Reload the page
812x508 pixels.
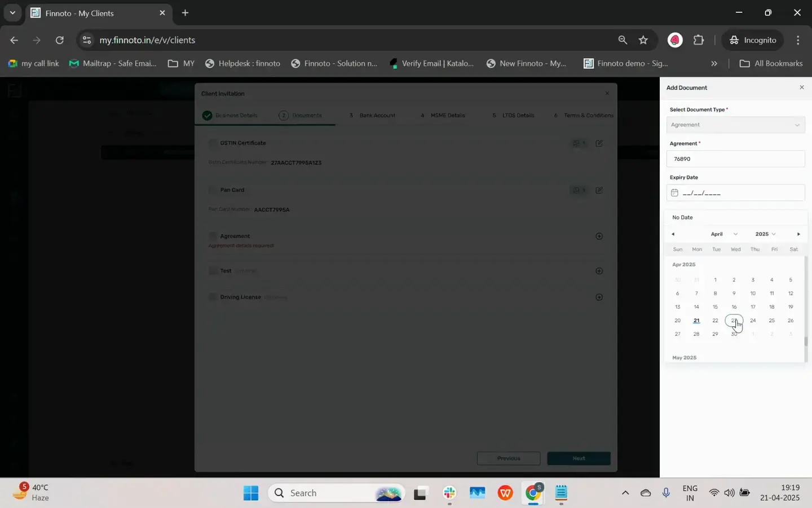point(60,40)
